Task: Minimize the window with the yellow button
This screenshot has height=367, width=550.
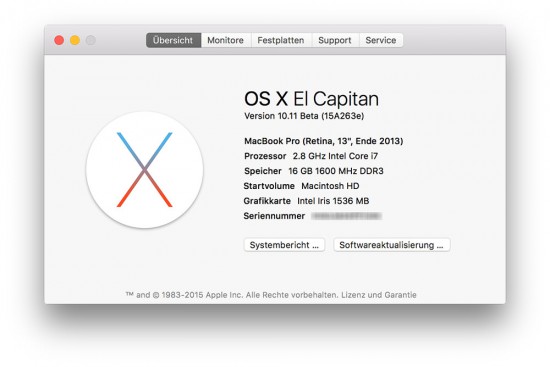Action: pyautogui.click(x=75, y=40)
